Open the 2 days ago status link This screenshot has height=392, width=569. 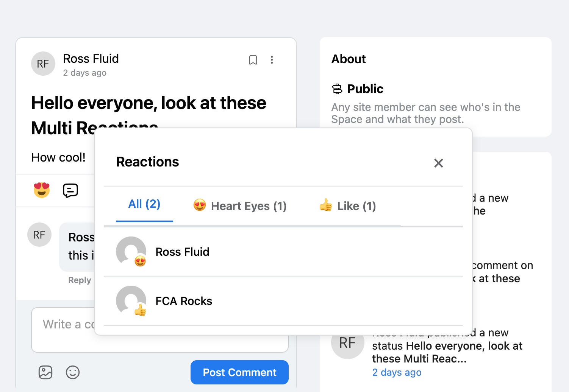(x=397, y=372)
